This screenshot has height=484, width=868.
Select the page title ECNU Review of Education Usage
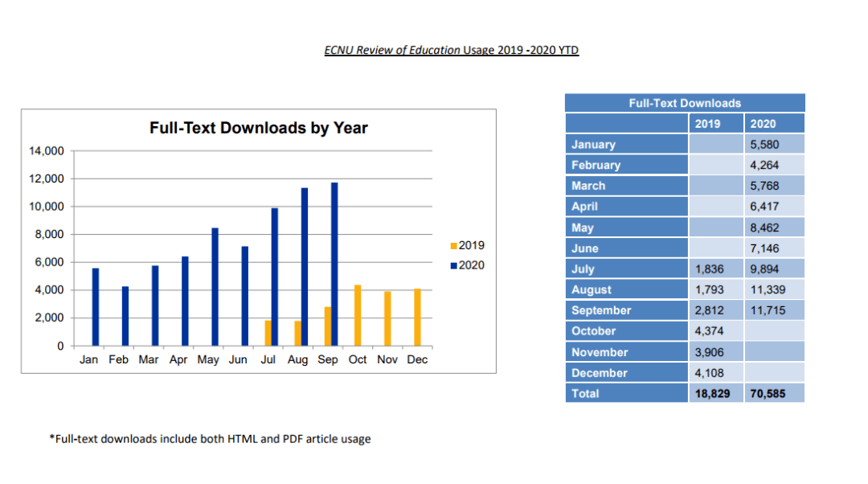(451, 50)
